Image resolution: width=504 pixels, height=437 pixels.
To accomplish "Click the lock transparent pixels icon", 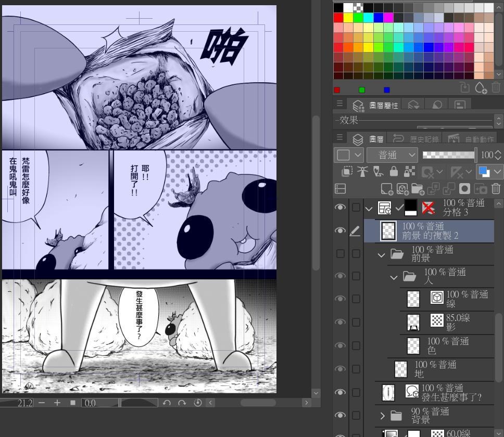I will pos(409,172).
